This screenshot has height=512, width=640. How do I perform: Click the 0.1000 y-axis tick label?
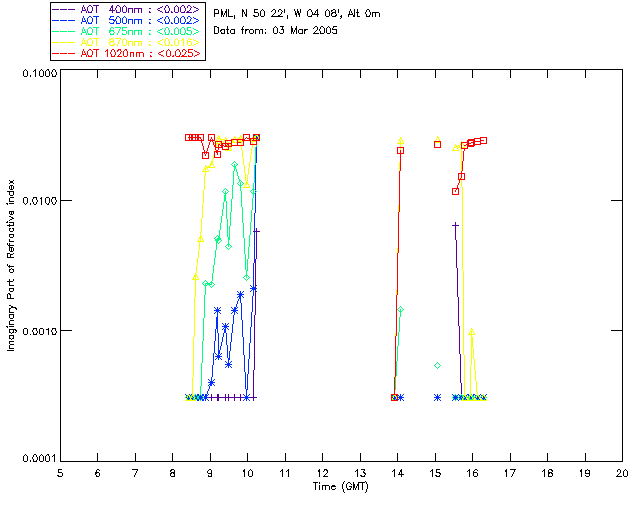39,73
